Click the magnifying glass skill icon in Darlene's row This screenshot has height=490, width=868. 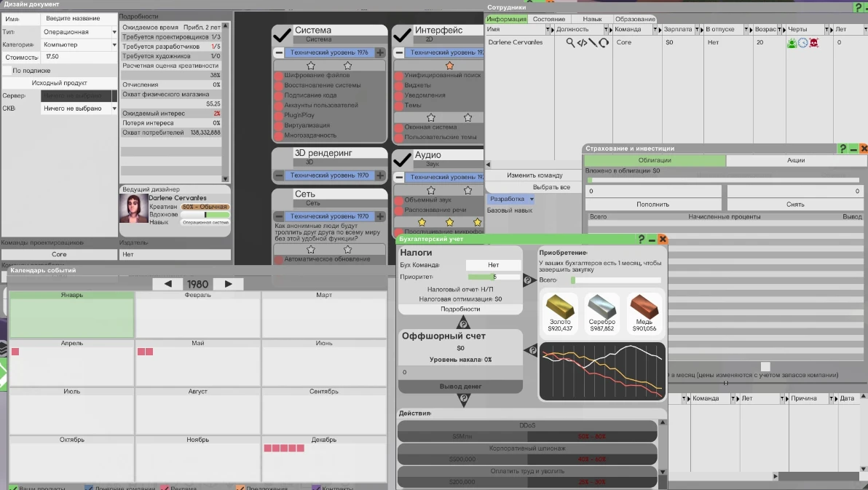click(570, 43)
